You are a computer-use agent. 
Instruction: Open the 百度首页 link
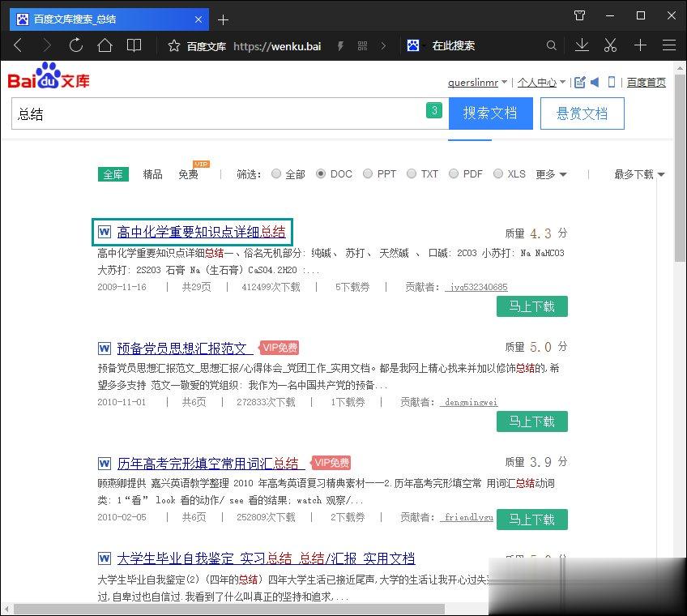tap(646, 83)
